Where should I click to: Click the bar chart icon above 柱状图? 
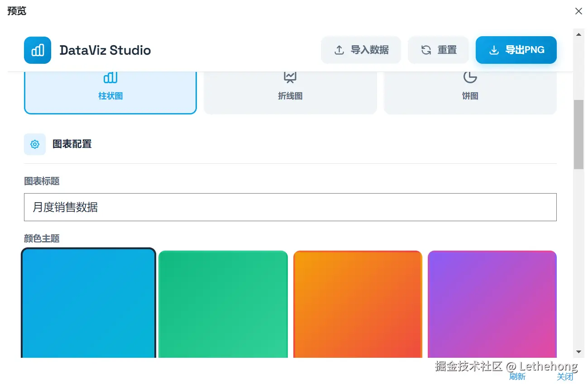(110, 78)
